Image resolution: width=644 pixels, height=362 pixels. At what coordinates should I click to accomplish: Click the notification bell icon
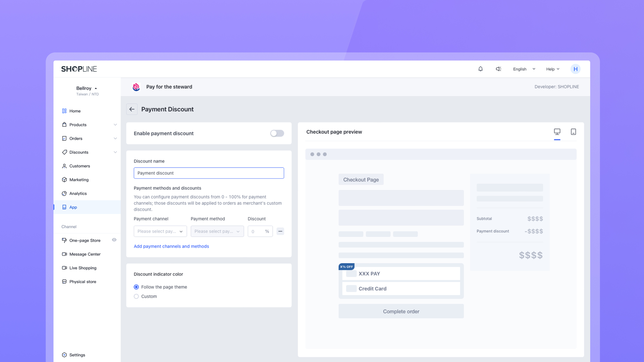(x=480, y=69)
